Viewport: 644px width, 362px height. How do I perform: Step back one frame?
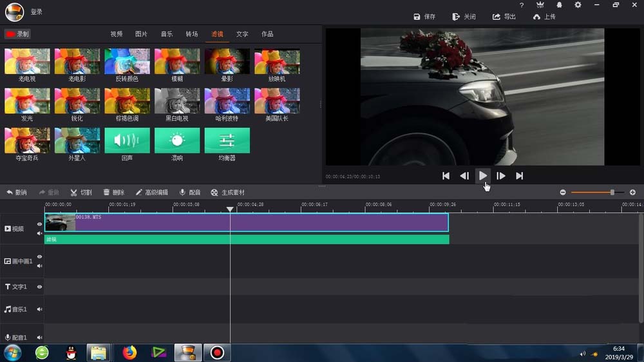[x=464, y=176]
